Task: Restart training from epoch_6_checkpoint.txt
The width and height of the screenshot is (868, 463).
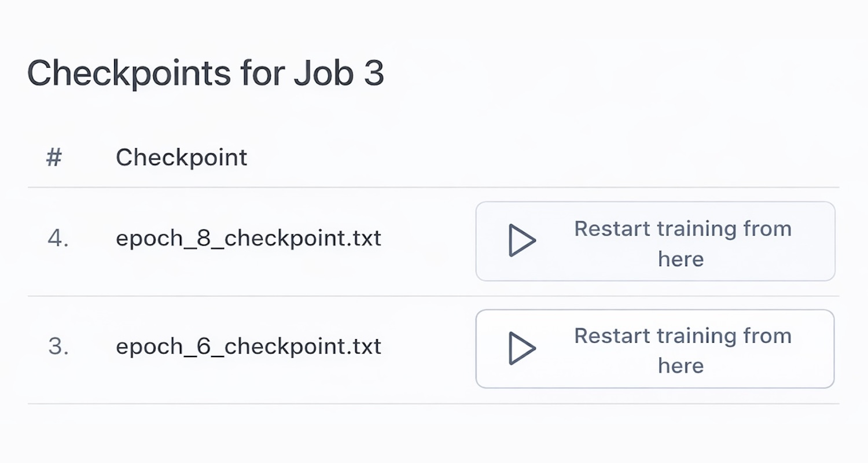Action: (x=655, y=349)
